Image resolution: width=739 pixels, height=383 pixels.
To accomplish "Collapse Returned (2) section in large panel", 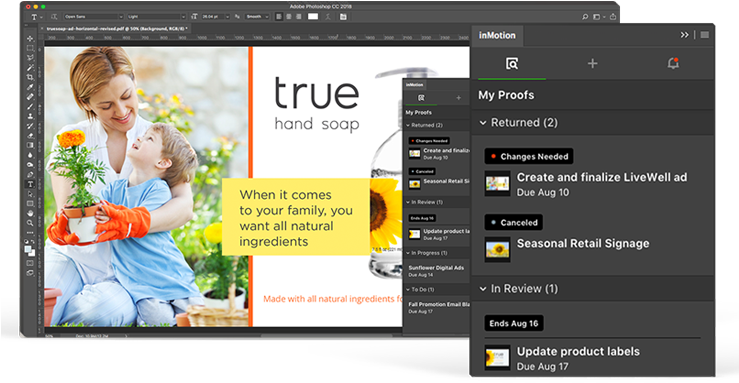I will [483, 123].
